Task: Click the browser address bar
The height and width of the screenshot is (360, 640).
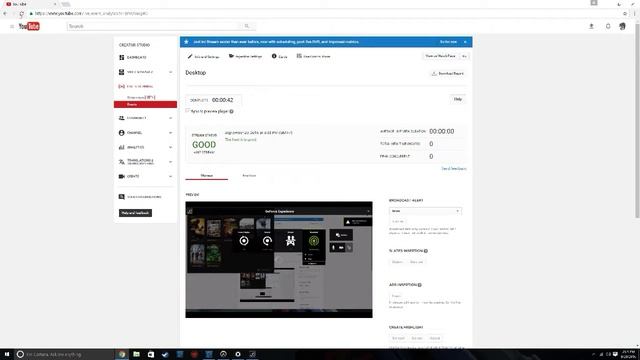Action: [327, 13]
